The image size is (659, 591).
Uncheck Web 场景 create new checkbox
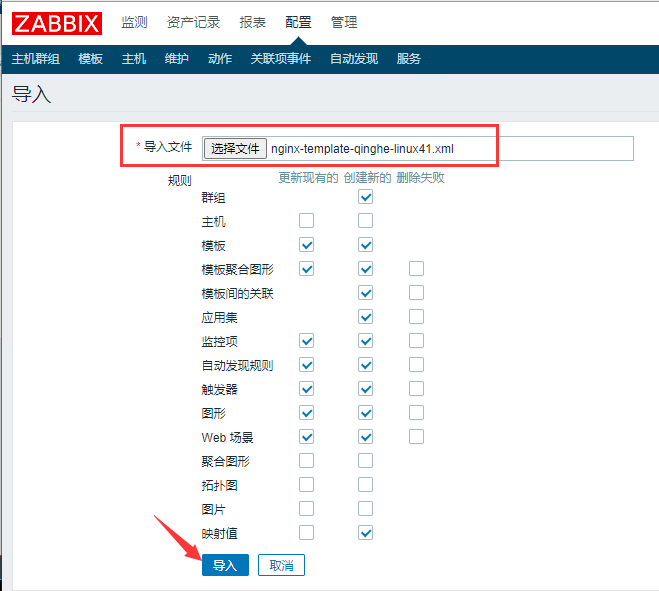pos(365,437)
